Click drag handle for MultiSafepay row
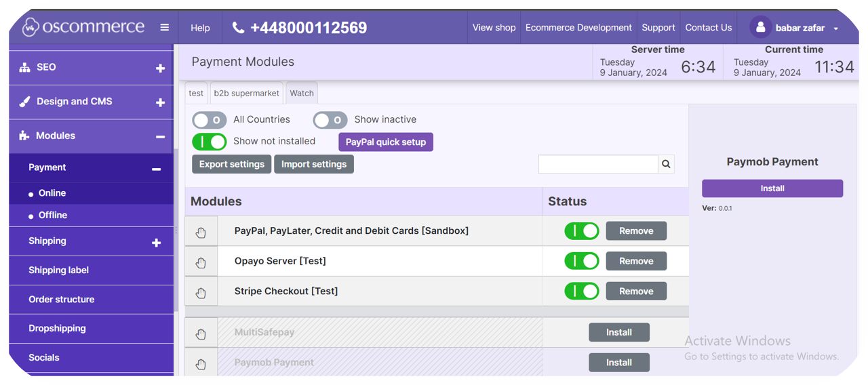The image size is (868, 385). click(x=201, y=333)
